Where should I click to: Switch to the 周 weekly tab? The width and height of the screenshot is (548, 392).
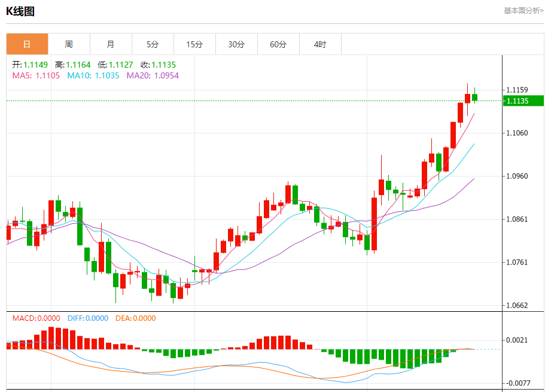[x=69, y=44]
